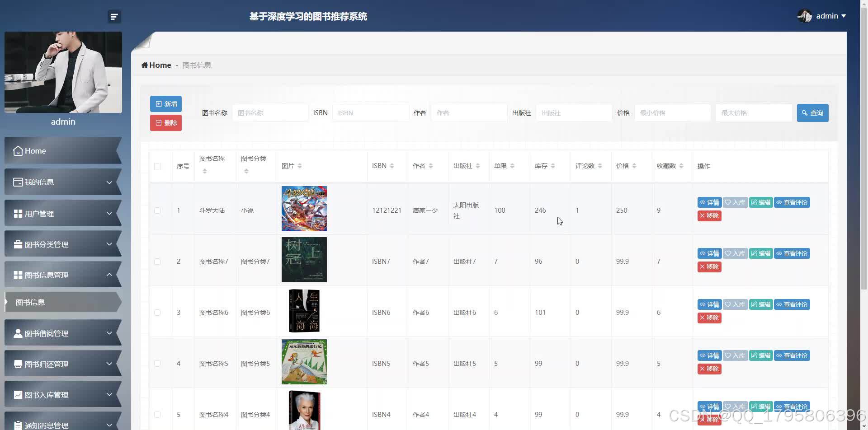Screen dimensions: 868x430
Task: Click the Home breadcrumb house icon
Action: (x=145, y=65)
